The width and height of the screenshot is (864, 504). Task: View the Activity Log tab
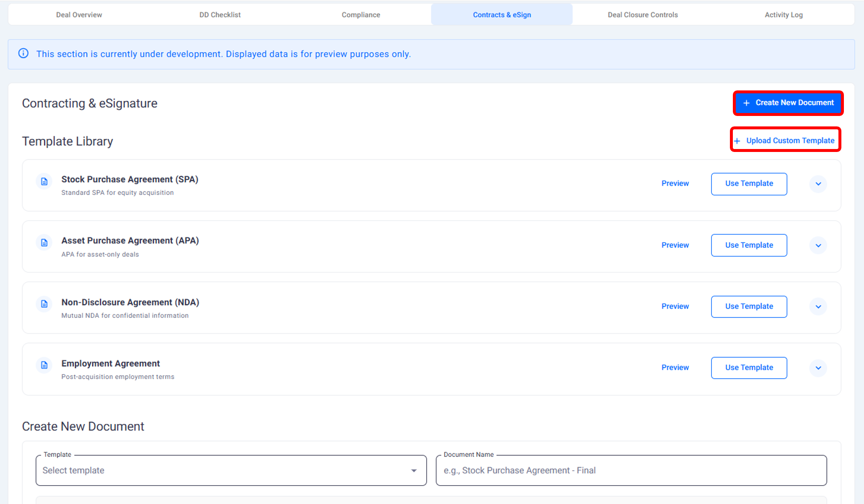[x=784, y=15]
